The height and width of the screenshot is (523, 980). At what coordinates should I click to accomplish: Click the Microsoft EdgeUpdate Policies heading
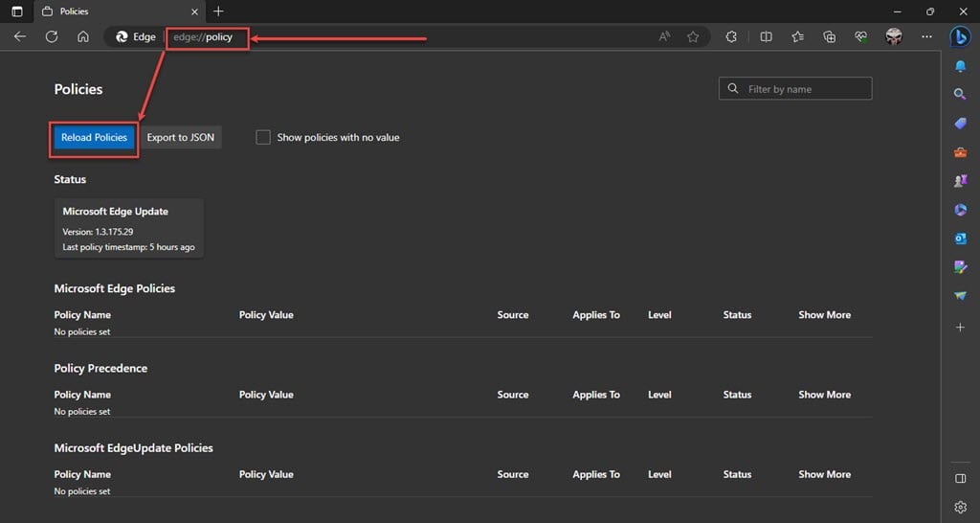pyautogui.click(x=134, y=448)
